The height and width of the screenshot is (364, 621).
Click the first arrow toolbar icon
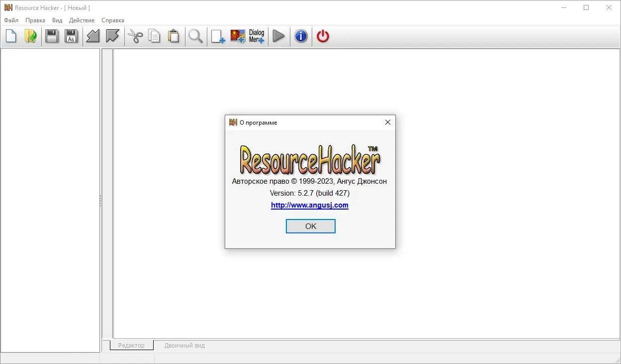click(x=93, y=36)
